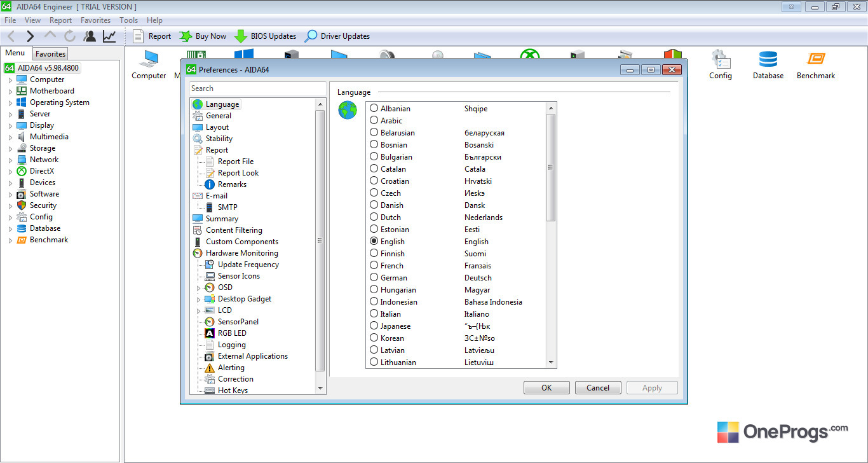
Task: Click the language list scrollbar down arrow
Action: (551, 363)
